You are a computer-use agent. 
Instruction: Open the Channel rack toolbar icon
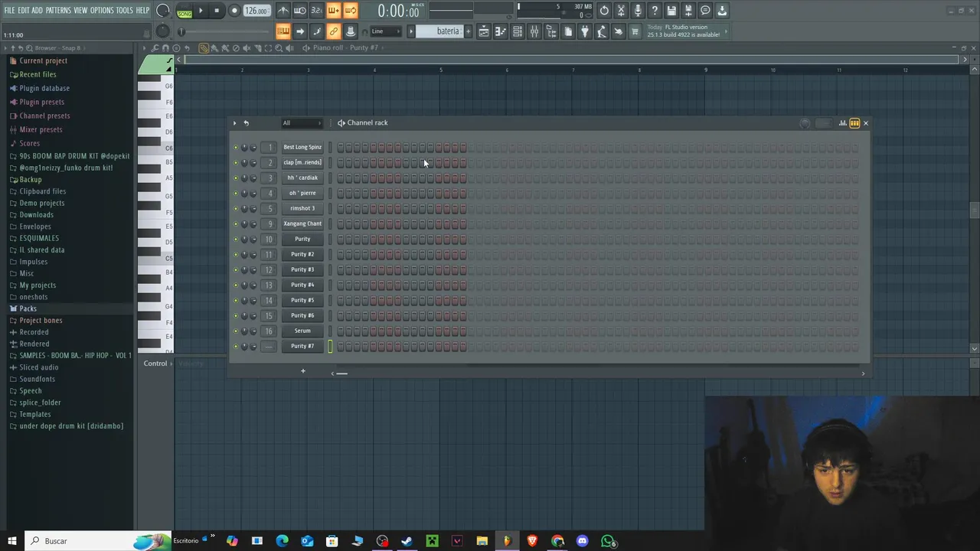[x=518, y=31]
